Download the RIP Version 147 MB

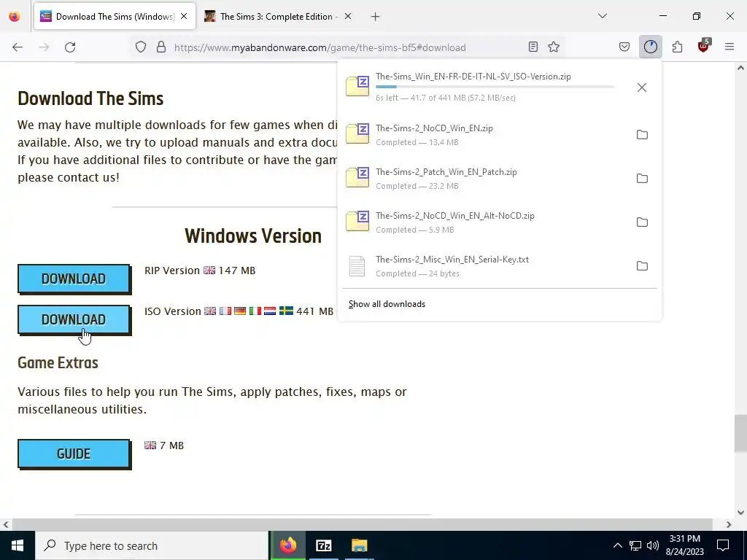pyautogui.click(x=74, y=279)
